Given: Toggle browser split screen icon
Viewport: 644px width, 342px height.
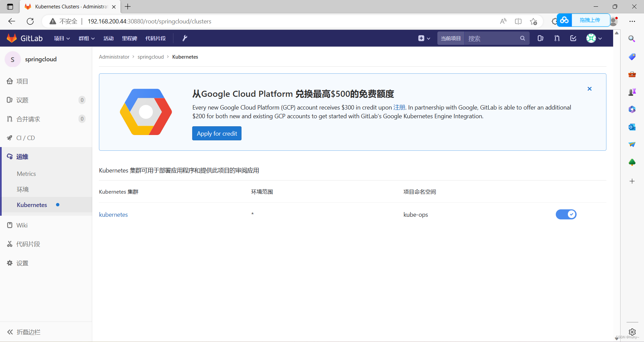Looking at the screenshot, I should (518, 21).
